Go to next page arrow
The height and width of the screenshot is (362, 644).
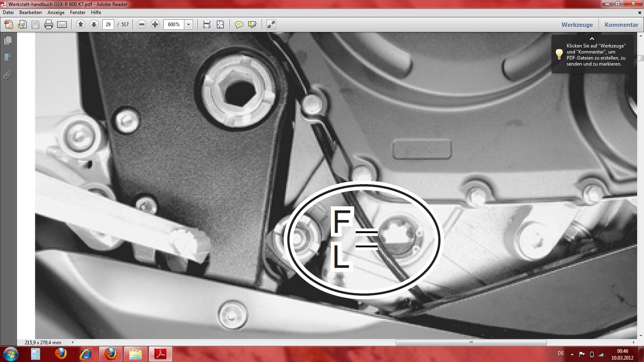94,25
